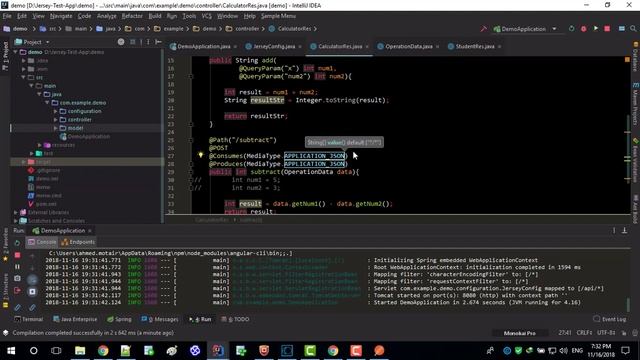Image resolution: width=640 pixels, height=360 pixels.
Task: Hide the Run tool window with the download arrow icon
Action: pos(624,231)
